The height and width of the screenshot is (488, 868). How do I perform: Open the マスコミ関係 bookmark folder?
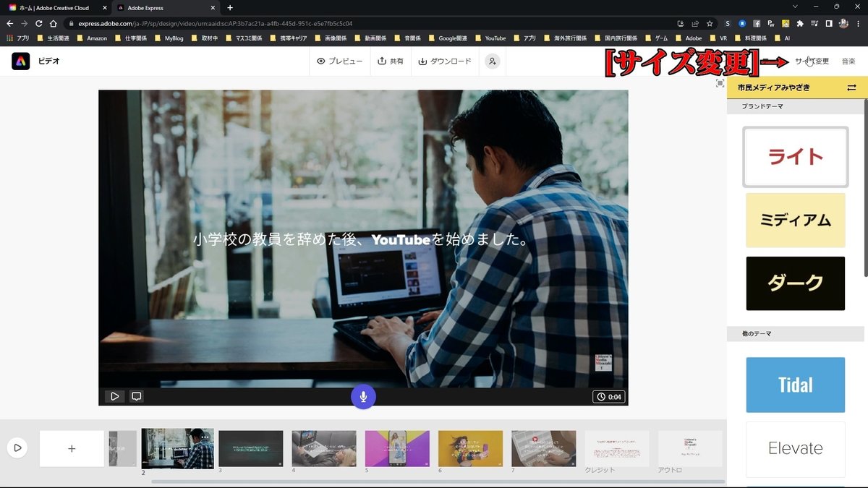pyautogui.click(x=245, y=38)
